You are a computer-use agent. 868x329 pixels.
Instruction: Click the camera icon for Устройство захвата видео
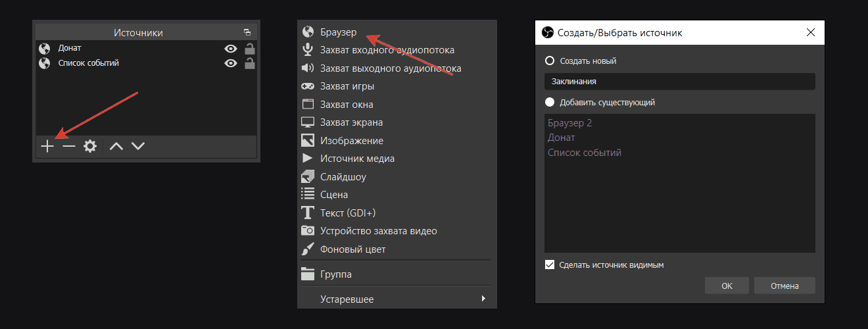(x=308, y=231)
